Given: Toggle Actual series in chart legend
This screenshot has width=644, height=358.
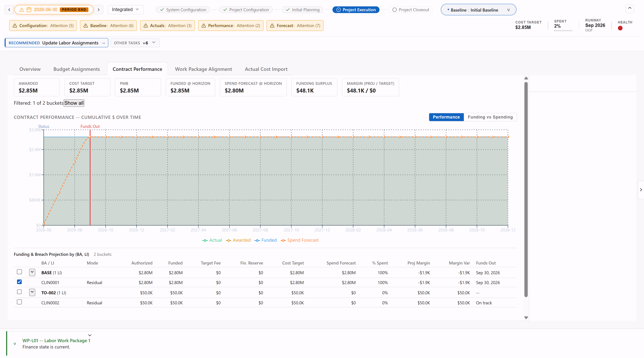Looking at the screenshot, I should coord(212,240).
